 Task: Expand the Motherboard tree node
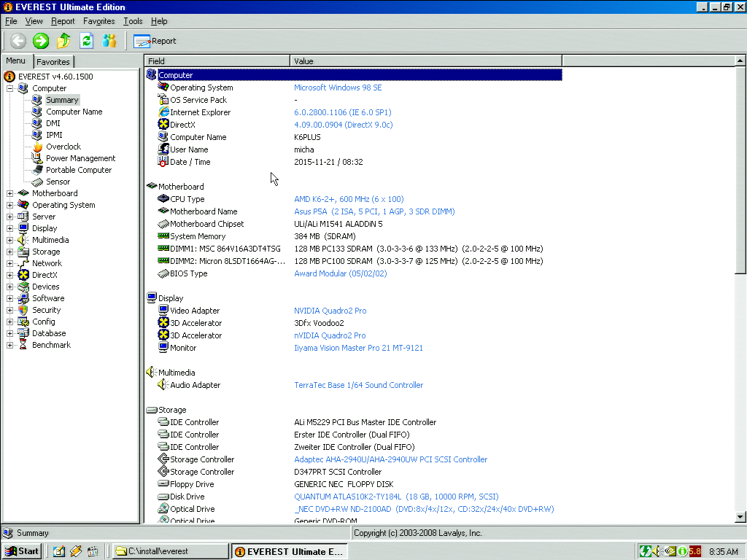point(9,193)
